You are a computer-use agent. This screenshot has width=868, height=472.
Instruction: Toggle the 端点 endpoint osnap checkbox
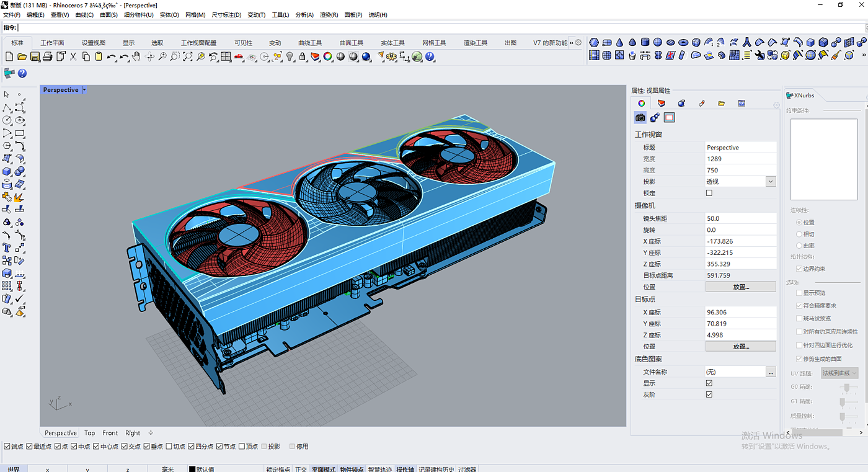7,447
